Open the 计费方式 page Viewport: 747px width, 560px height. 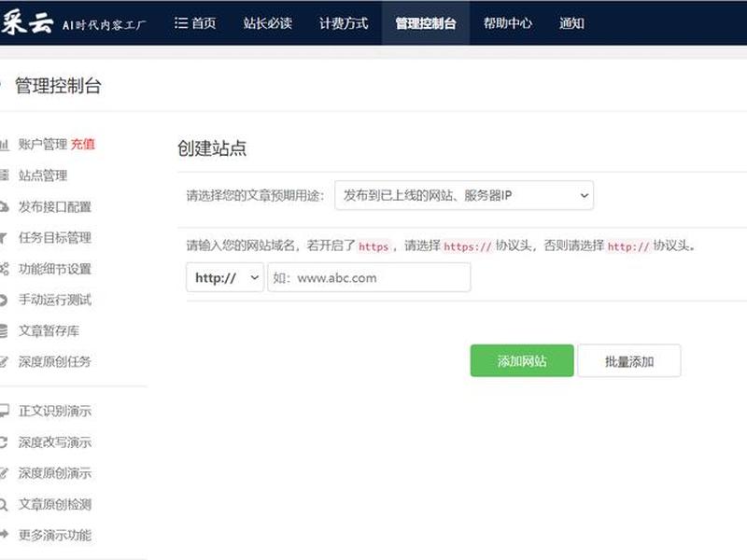pyautogui.click(x=344, y=22)
